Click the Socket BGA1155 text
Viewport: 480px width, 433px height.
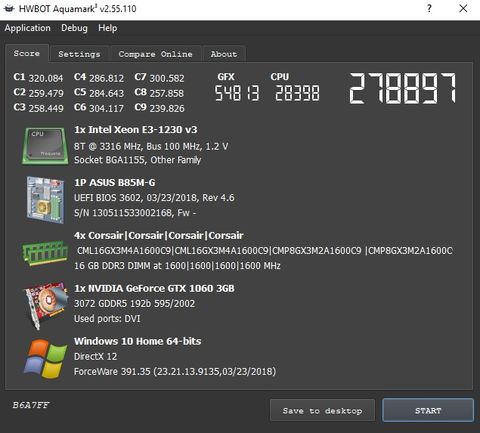tap(138, 160)
